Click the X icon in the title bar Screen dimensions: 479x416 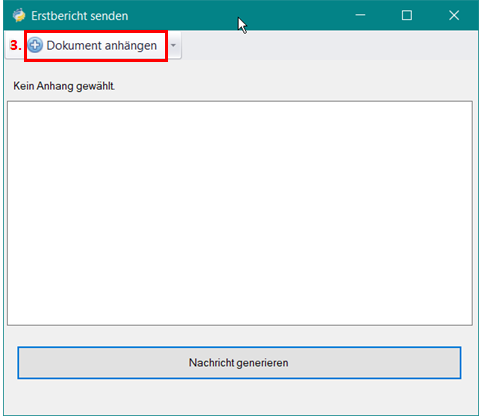point(454,15)
